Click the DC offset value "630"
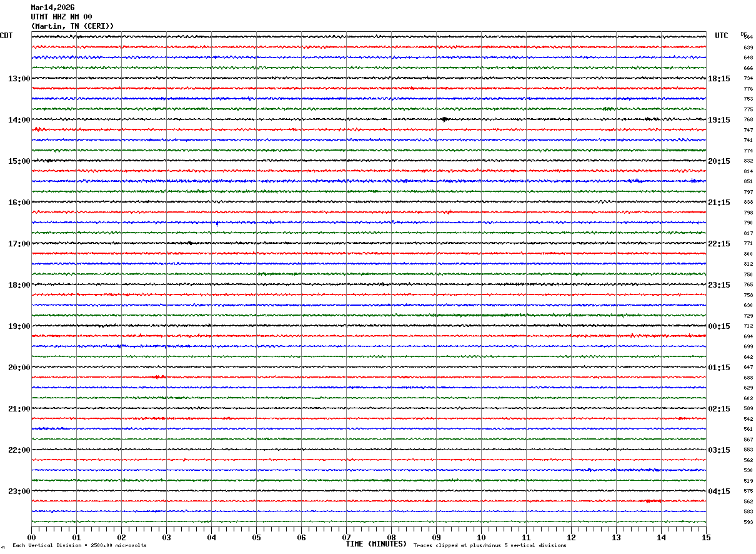The width and height of the screenshot is (756, 554). [x=748, y=306]
